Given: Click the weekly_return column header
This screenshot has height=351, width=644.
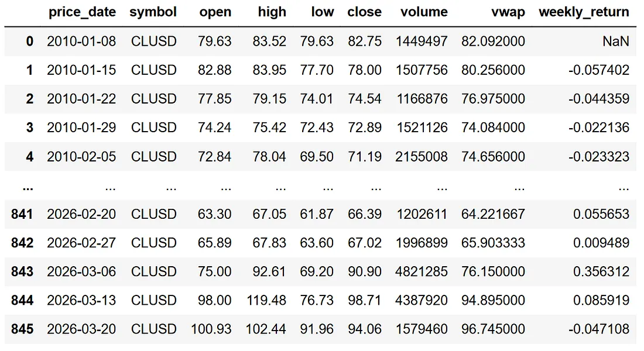Looking at the screenshot, I should coord(584,12).
